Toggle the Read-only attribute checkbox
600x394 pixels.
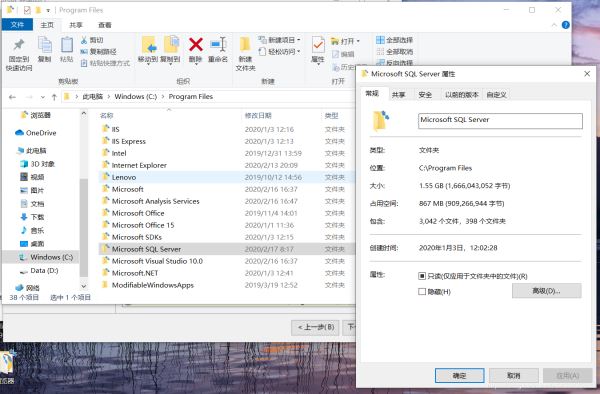point(422,276)
